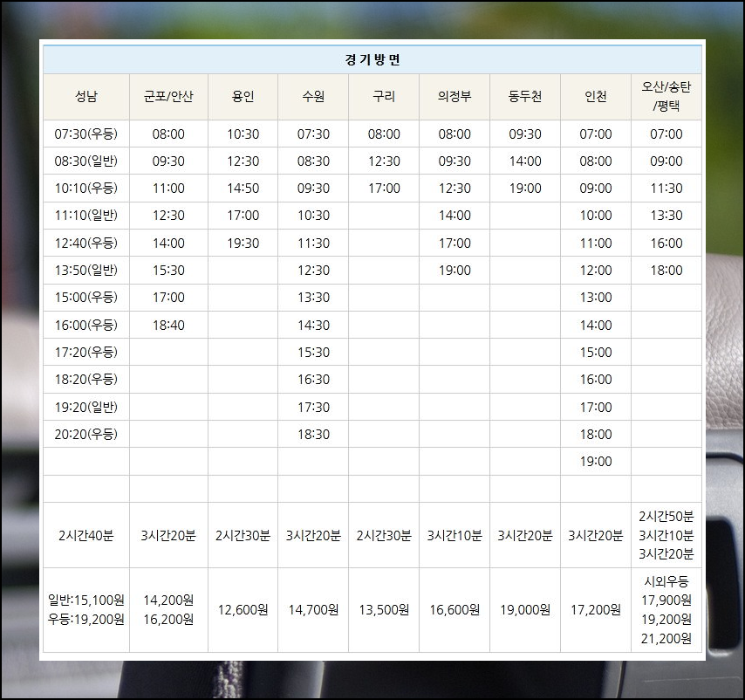Image resolution: width=745 pixels, height=700 pixels.
Task: Select the '13:50(일반)' departure cell
Action: [86, 270]
